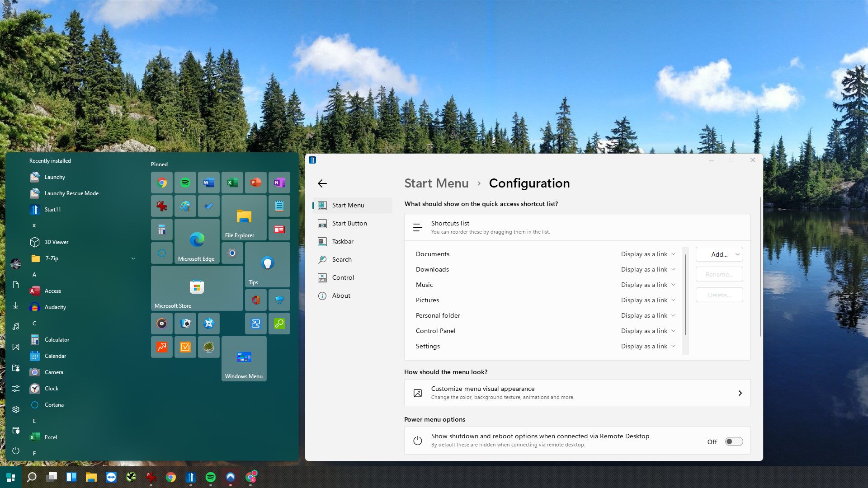Open Documents display mode dropdown
This screenshot has width=868, height=488.
click(648, 254)
